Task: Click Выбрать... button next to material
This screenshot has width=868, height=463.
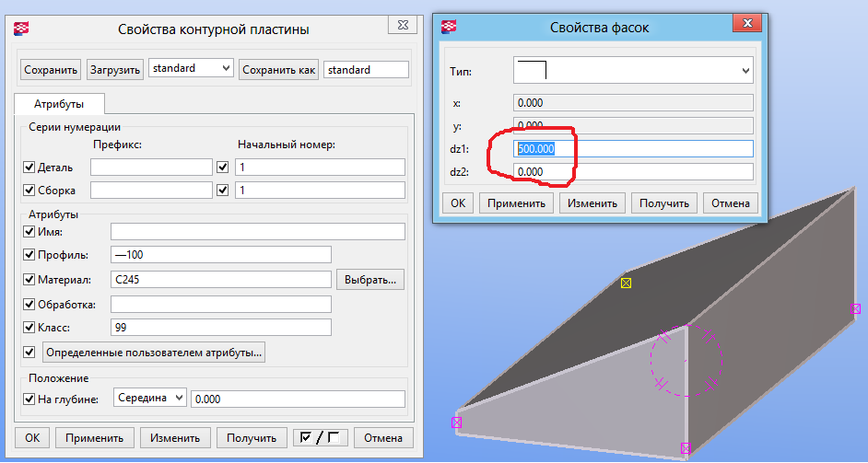Action: 371,280
